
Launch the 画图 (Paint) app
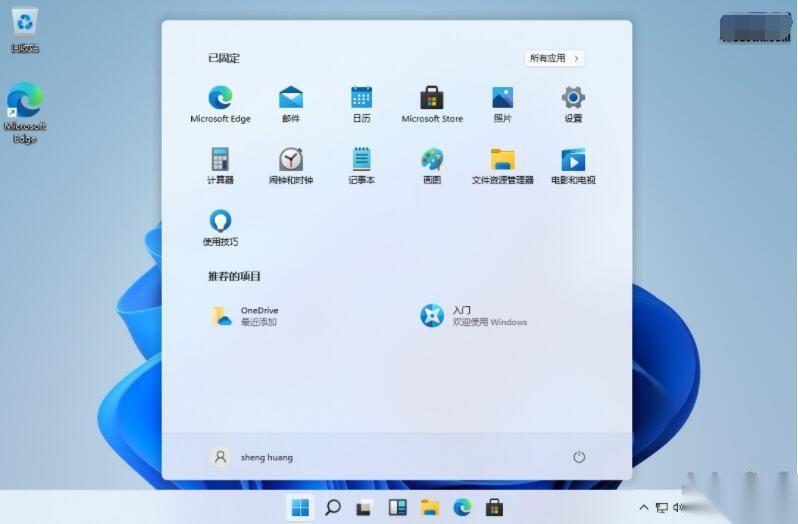(432, 160)
